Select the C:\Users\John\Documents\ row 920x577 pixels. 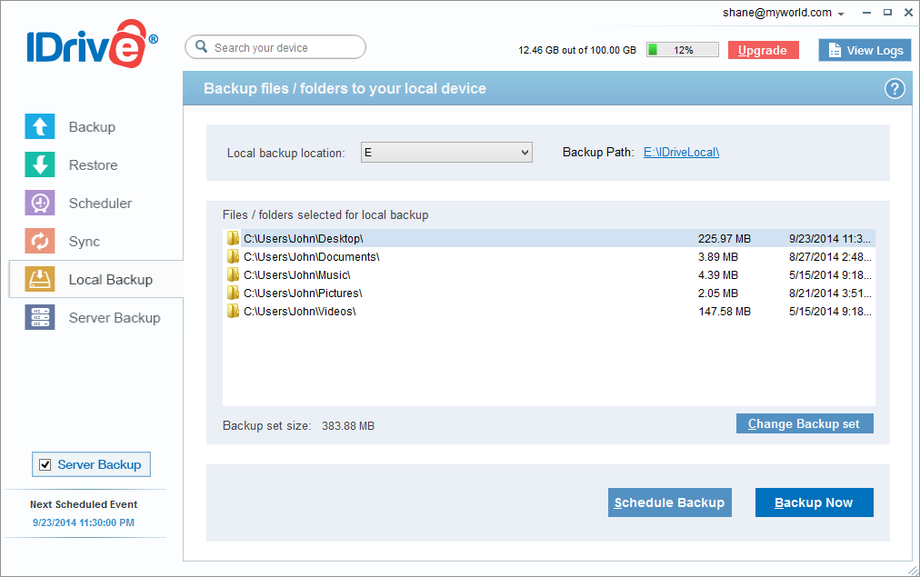(x=549, y=257)
